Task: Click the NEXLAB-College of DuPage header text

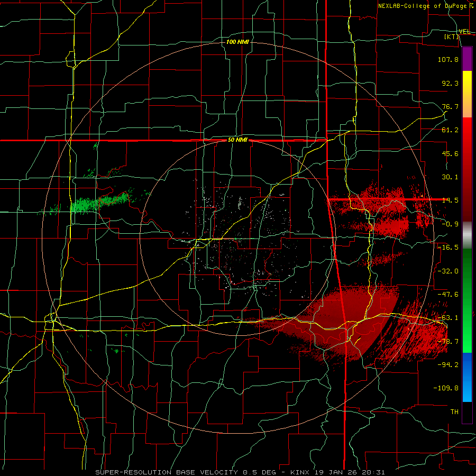Action: click(425, 6)
